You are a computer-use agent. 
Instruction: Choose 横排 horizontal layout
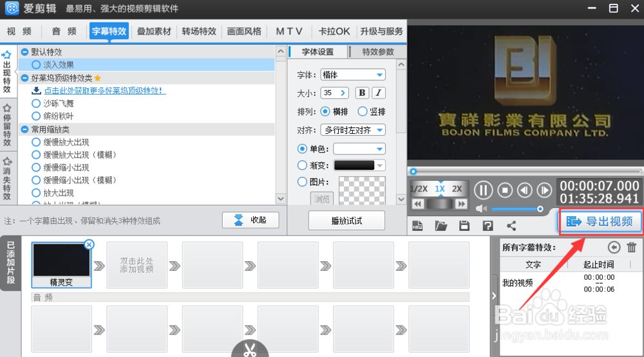(x=325, y=111)
